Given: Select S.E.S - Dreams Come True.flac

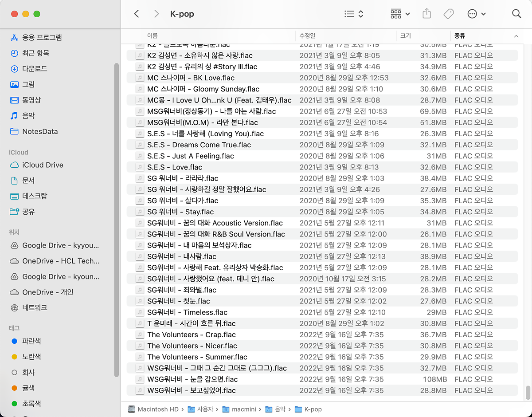Looking at the screenshot, I should click(x=322, y=145).
